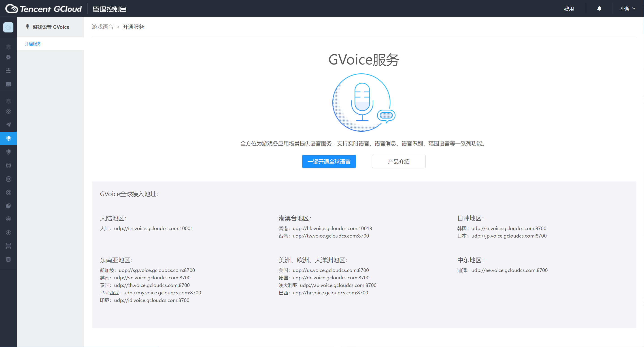Open the settings gear icon in sidebar
The width and height of the screenshot is (644, 347).
pos(8,57)
